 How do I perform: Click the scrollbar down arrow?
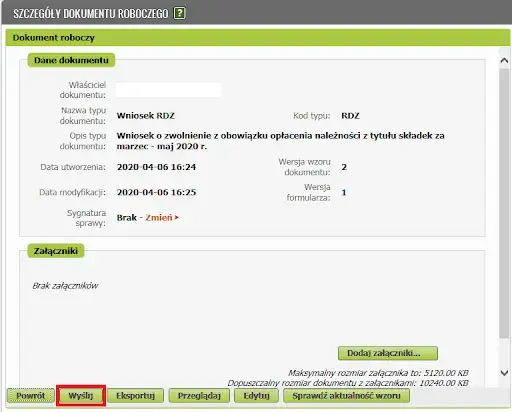[x=504, y=373]
